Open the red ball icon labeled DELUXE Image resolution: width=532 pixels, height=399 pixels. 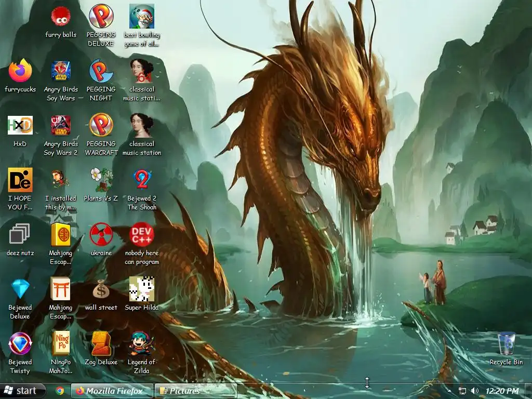tap(101, 16)
